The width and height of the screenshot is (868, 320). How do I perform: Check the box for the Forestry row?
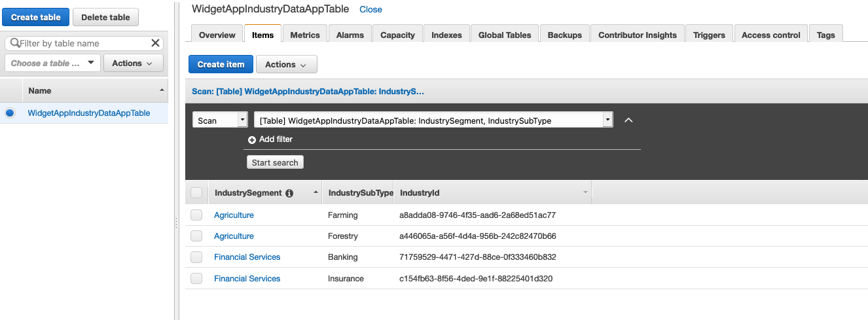pos(196,236)
